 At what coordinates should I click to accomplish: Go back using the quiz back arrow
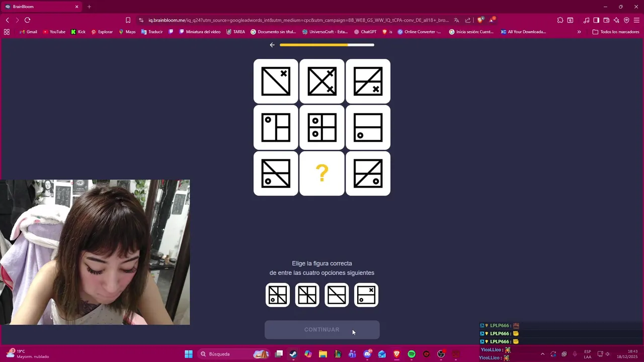[x=272, y=45]
